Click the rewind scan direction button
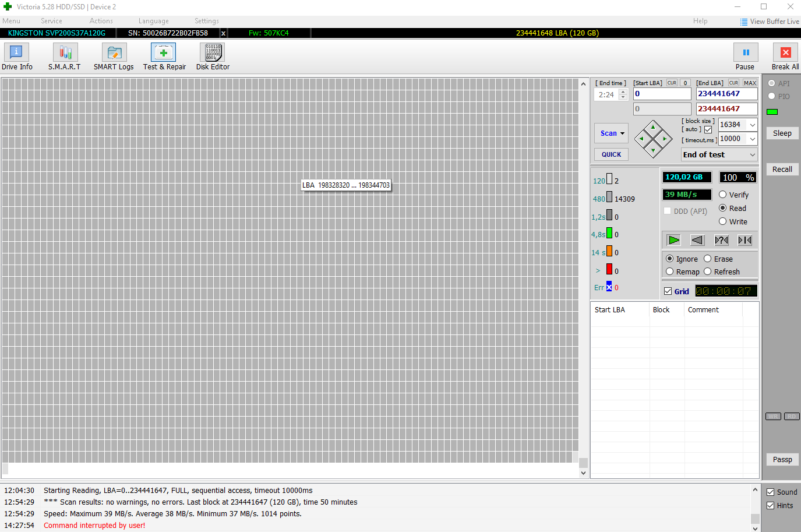Image resolution: width=801 pixels, height=532 pixels. (x=697, y=240)
